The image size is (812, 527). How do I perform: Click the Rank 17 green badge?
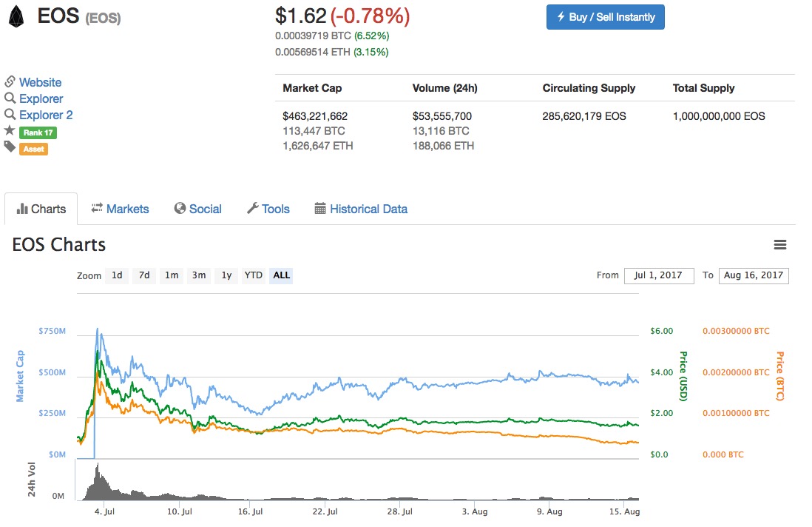pyautogui.click(x=38, y=132)
